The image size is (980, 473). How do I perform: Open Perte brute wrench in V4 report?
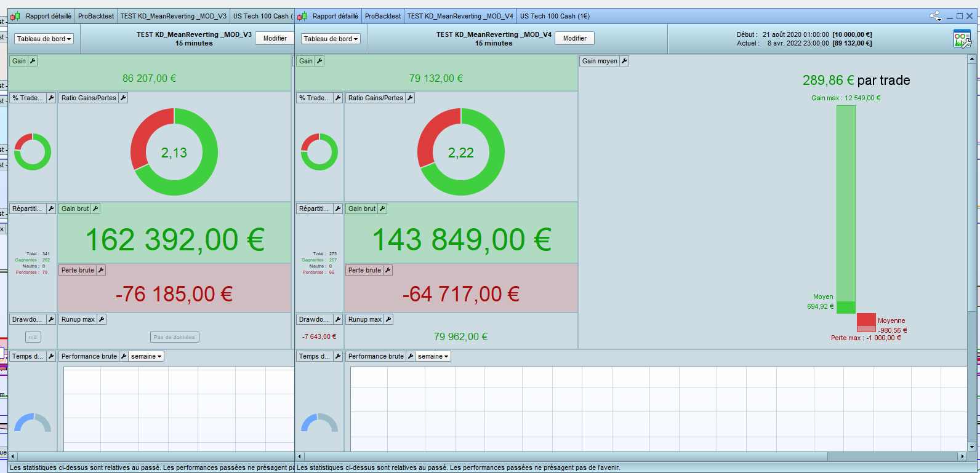coord(388,270)
